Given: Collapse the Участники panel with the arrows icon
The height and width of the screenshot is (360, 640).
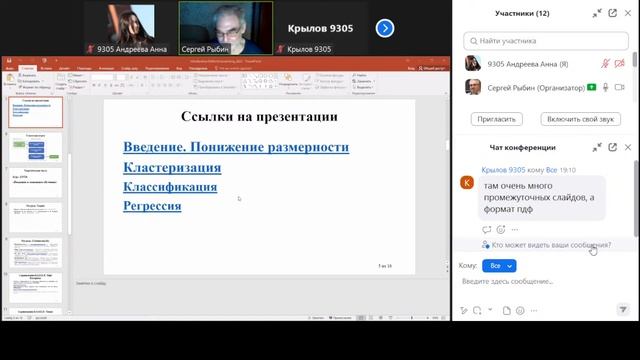Looking at the screenshot, I should pos(597,13).
